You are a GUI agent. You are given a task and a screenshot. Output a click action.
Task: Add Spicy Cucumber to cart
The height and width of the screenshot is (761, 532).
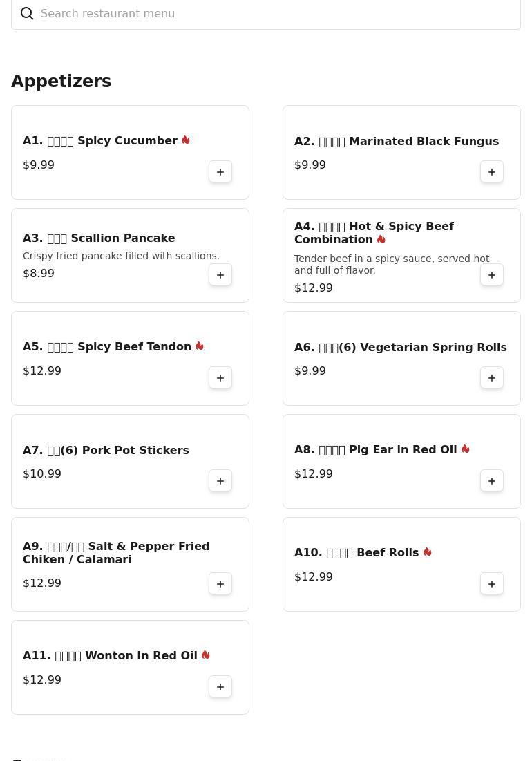coord(220,172)
